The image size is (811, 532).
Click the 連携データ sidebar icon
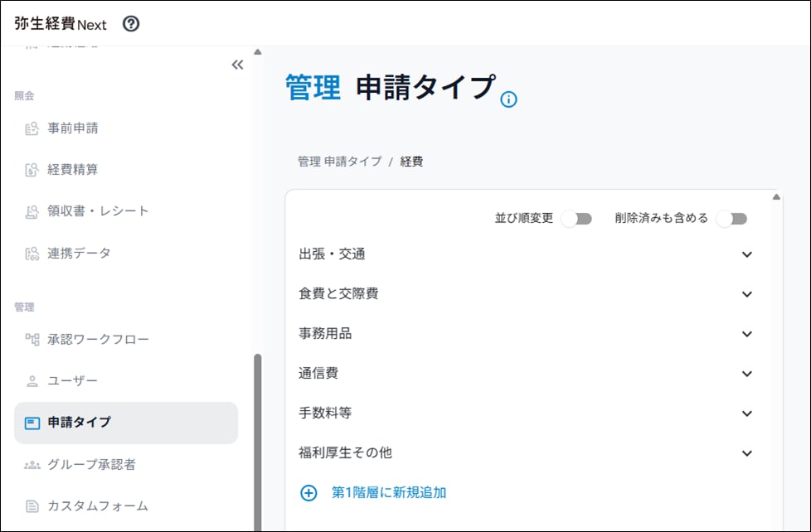click(x=32, y=253)
